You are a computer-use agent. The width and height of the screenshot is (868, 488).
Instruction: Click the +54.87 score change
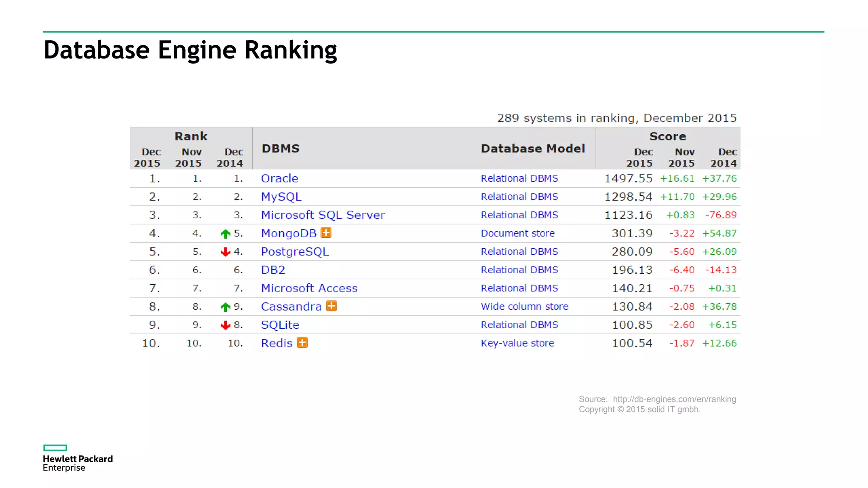point(720,233)
